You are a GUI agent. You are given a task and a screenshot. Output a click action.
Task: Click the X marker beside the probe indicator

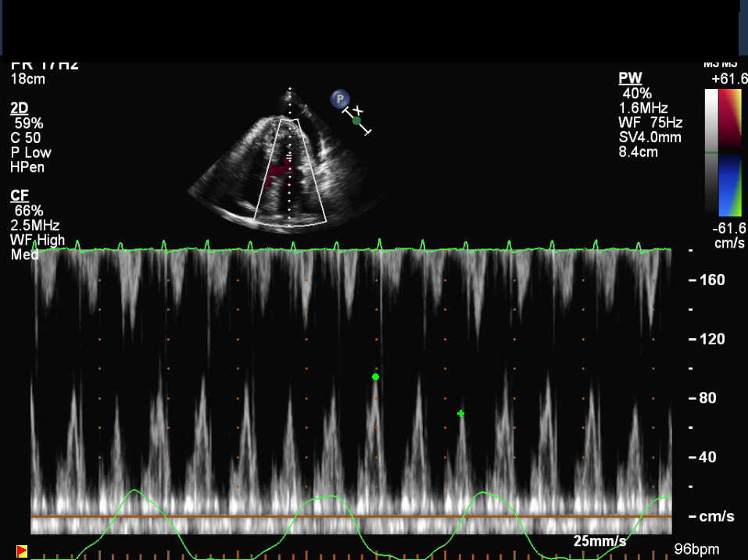pos(358,109)
